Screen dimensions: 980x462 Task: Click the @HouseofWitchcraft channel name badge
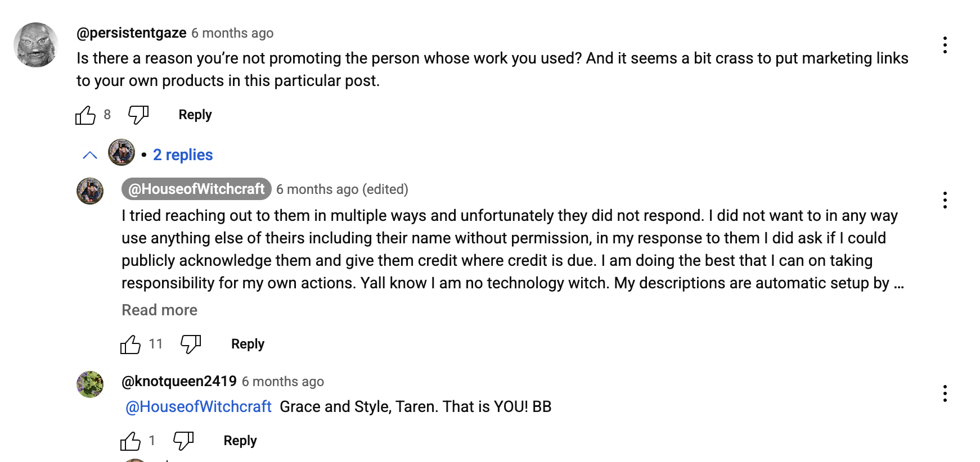pyautogui.click(x=196, y=189)
